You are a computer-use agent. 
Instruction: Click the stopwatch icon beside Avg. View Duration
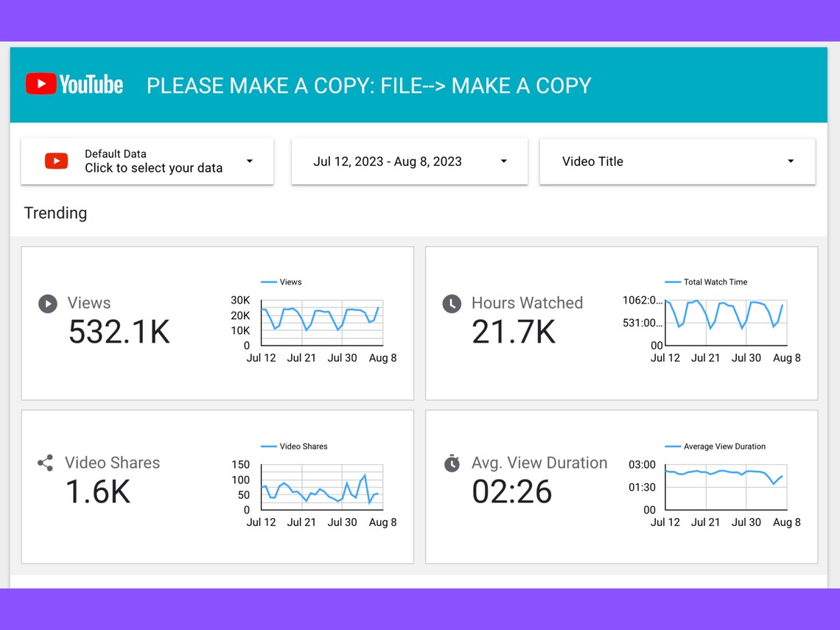[x=451, y=463]
